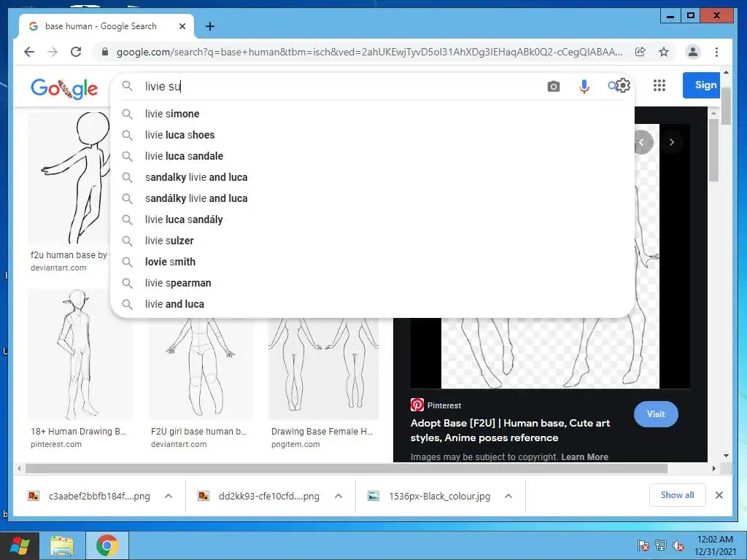747x560 pixels.
Task: Click the Google logo
Action: [x=64, y=88]
